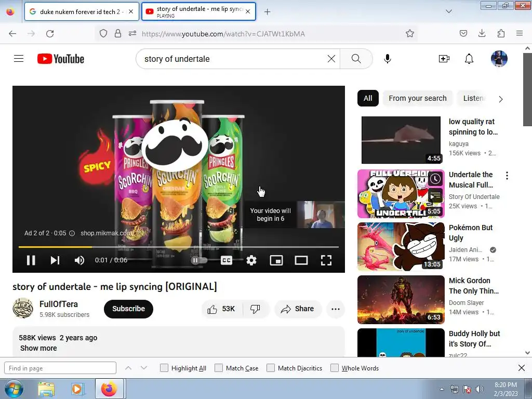
Task: Open more actions ellipsis under the video
Action: coord(336,309)
